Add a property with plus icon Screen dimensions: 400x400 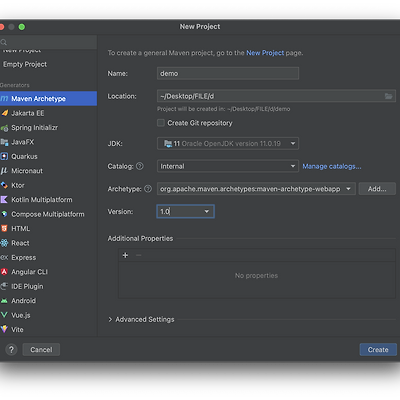[125, 255]
